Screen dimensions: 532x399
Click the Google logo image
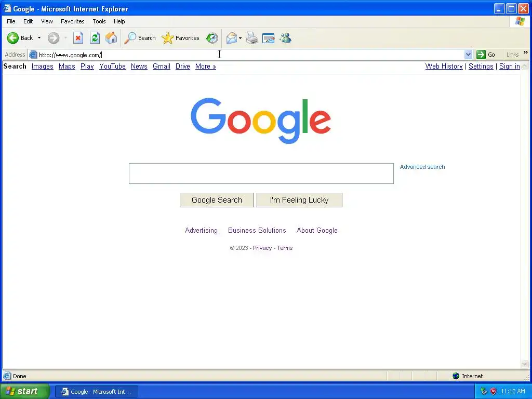(x=261, y=121)
